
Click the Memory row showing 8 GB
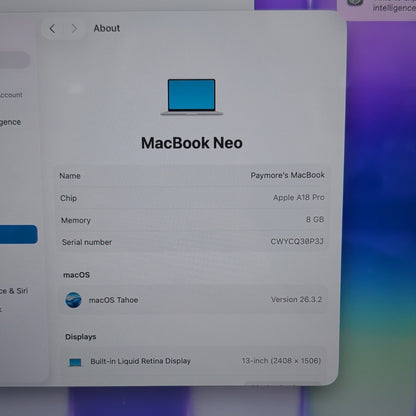[192, 220]
